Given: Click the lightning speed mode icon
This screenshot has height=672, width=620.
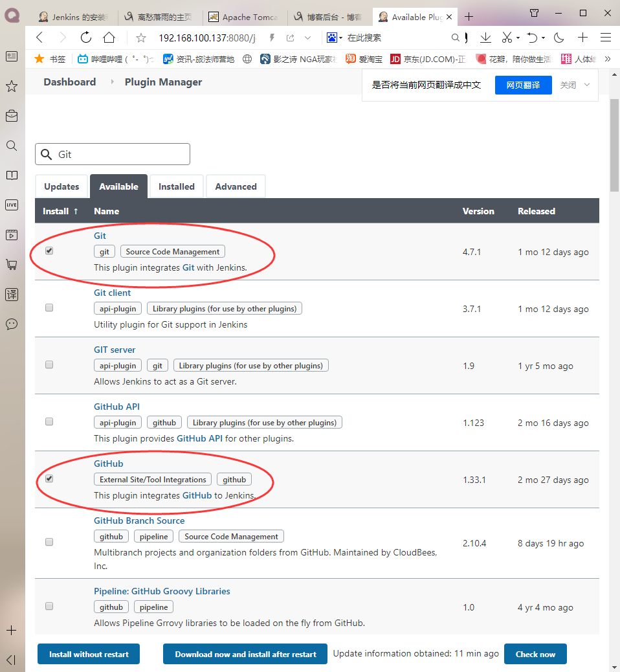Looking at the screenshot, I should [x=272, y=38].
